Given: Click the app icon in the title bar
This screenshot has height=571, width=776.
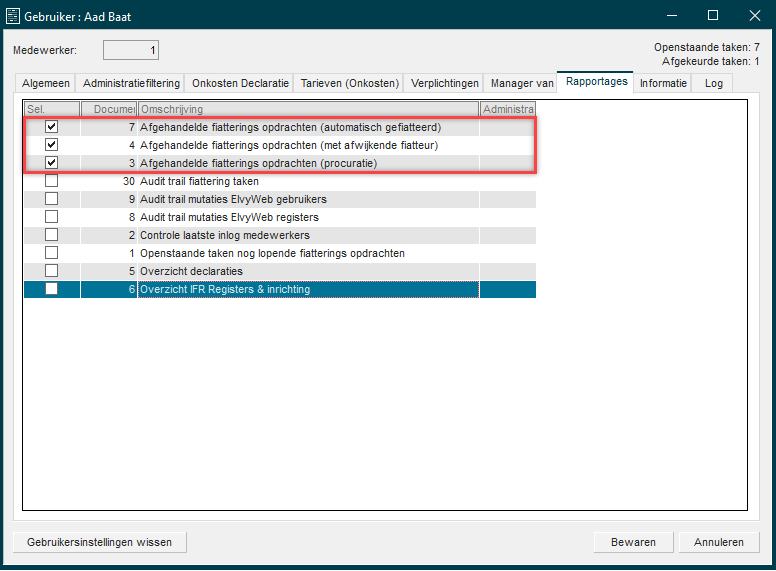Looking at the screenshot, I should 13,16.
